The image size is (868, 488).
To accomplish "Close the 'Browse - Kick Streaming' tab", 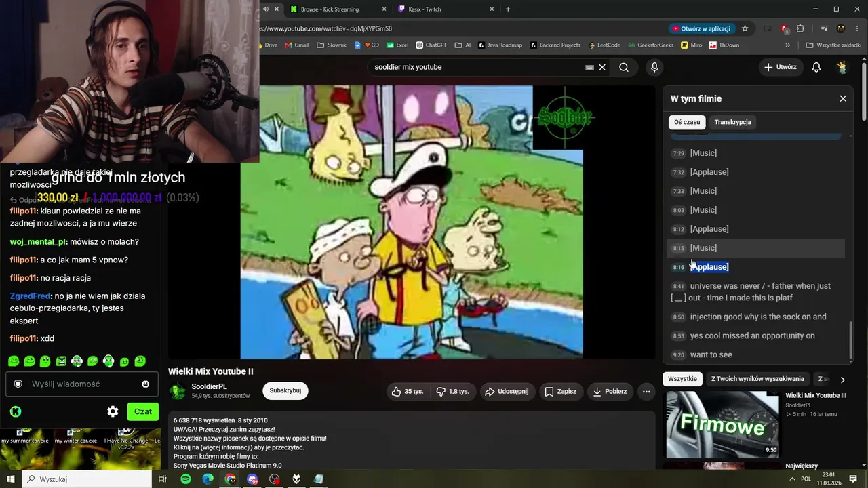I will coord(384,9).
